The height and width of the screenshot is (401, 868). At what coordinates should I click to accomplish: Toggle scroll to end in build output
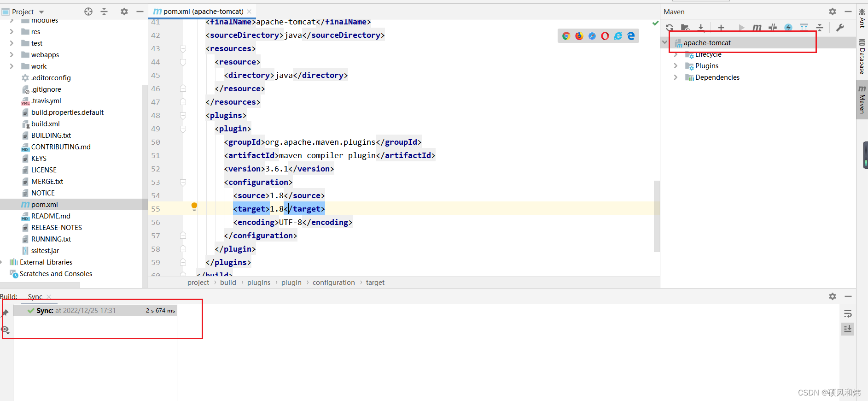(848, 329)
